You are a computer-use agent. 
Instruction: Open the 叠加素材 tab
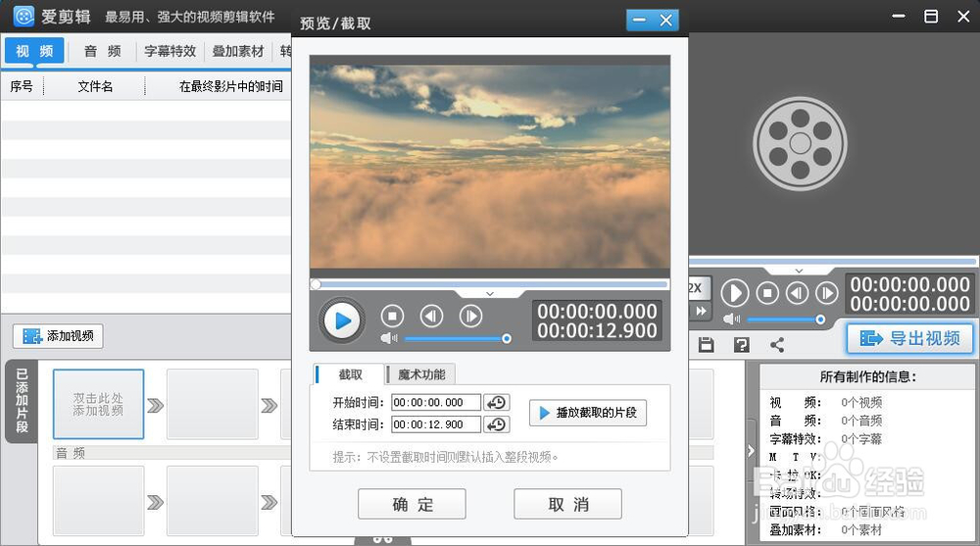238,51
